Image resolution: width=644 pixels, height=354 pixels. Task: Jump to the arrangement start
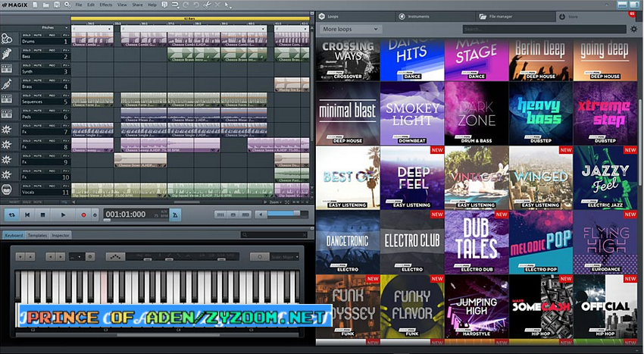(x=27, y=215)
